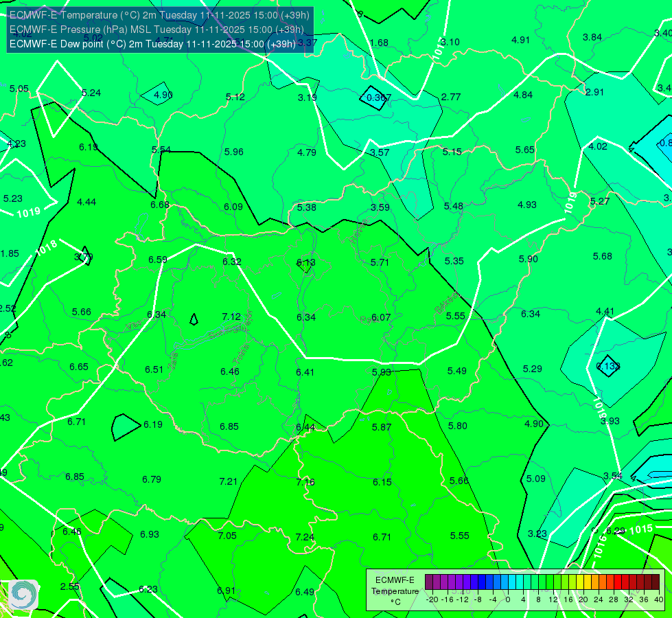
Task: Click the pure blue swatch above -8
Action: pos(482,582)
